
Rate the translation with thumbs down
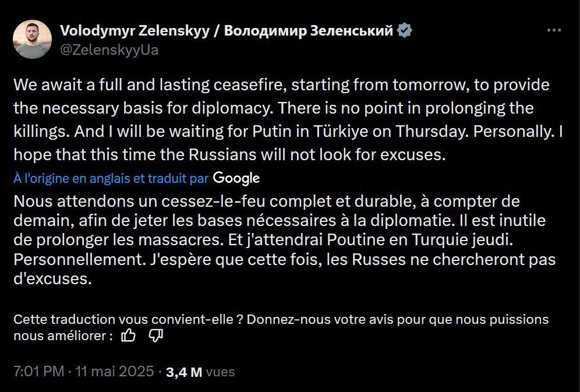[x=155, y=336]
